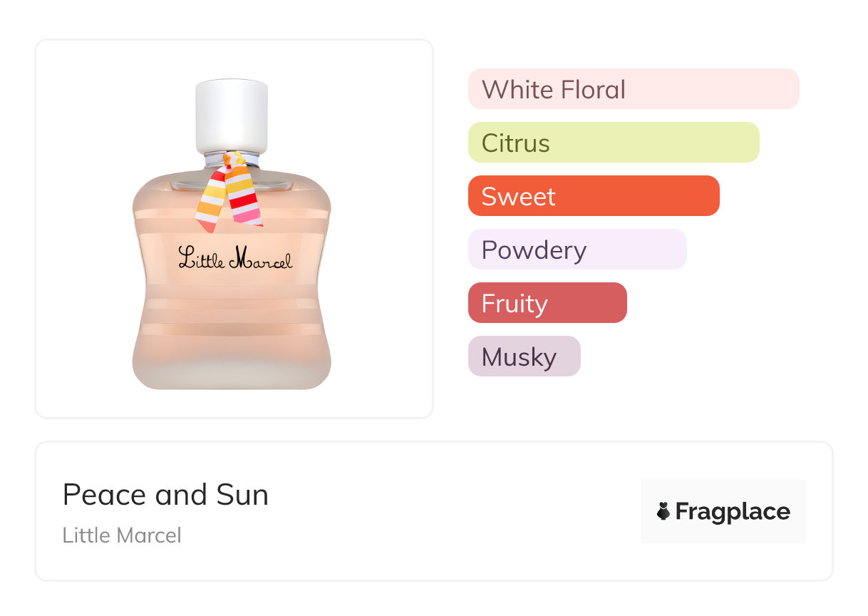Click the frosted base of the bottle

point(232,371)
